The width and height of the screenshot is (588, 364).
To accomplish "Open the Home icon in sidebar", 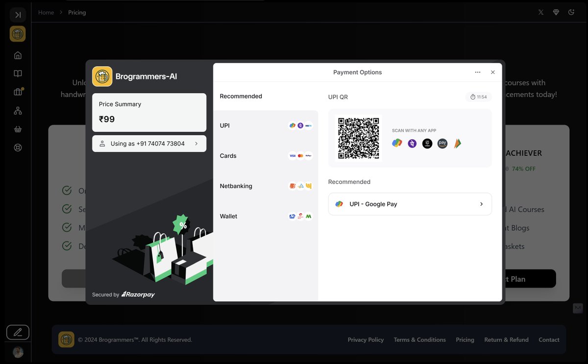I will point(18,55).
